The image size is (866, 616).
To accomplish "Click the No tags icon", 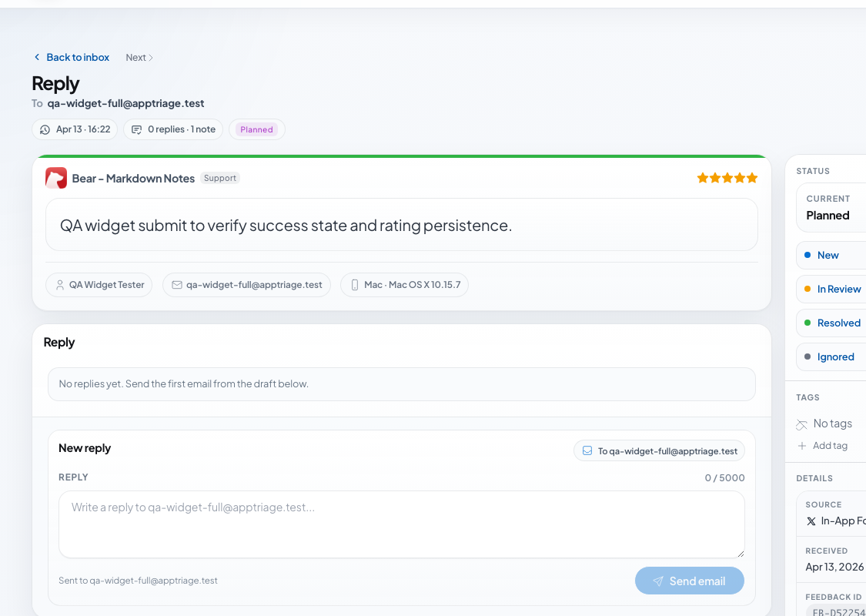I will click(x=801, y=424).
